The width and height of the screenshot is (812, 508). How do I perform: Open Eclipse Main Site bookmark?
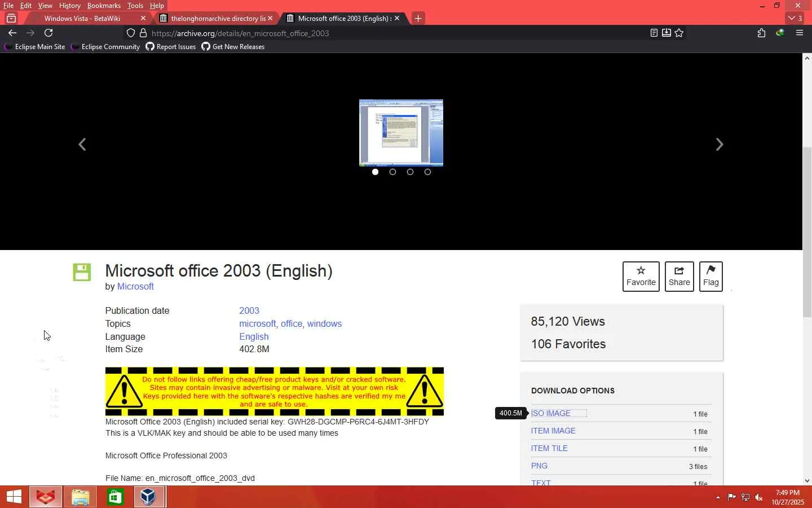click(x=34, y=47)
